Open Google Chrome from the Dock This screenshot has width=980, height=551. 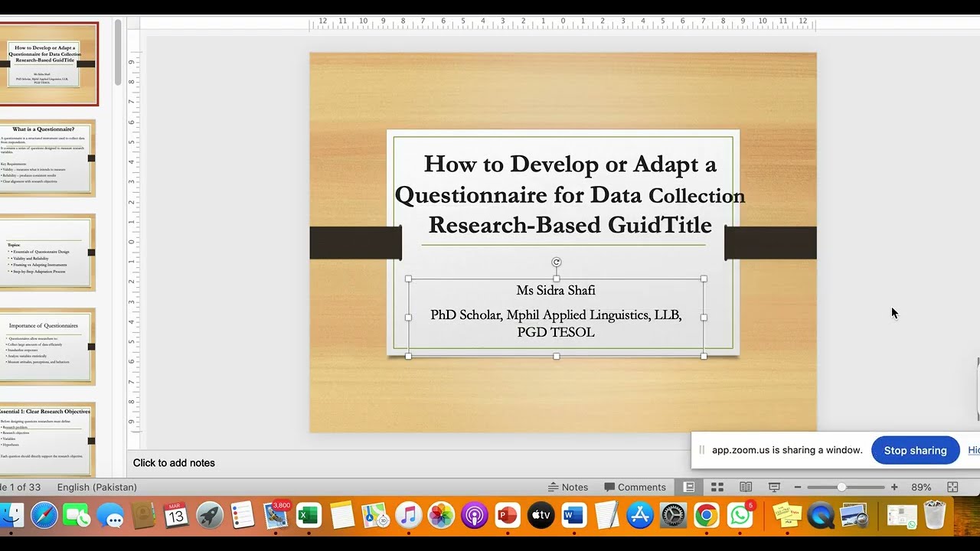(707, 515)
